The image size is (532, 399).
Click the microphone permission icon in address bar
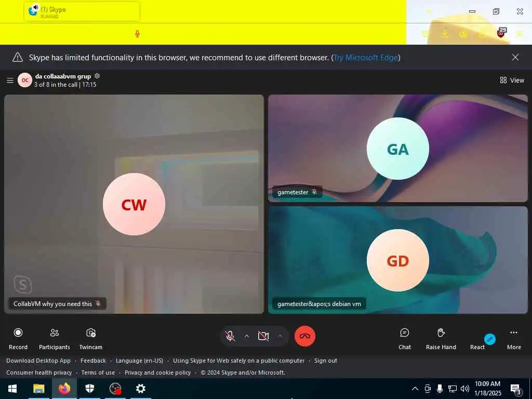point(137,34)
